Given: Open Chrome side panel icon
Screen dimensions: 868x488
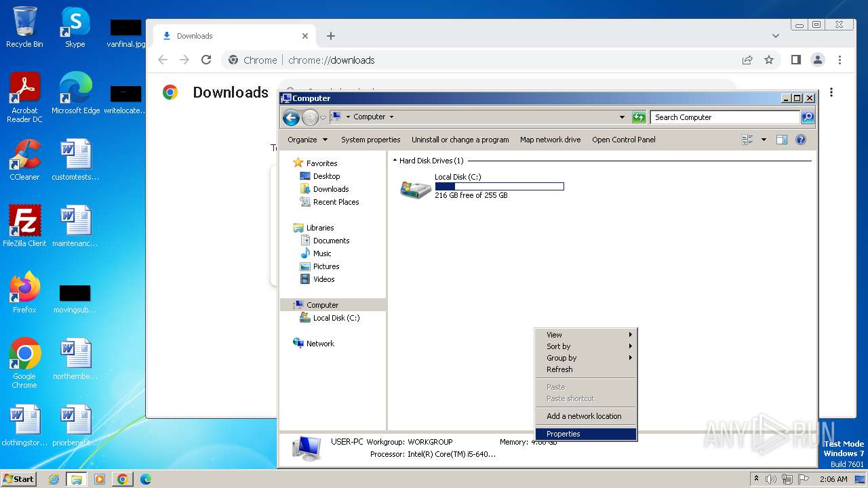Looking at the screenshot, I should click(x=796, y=60).
